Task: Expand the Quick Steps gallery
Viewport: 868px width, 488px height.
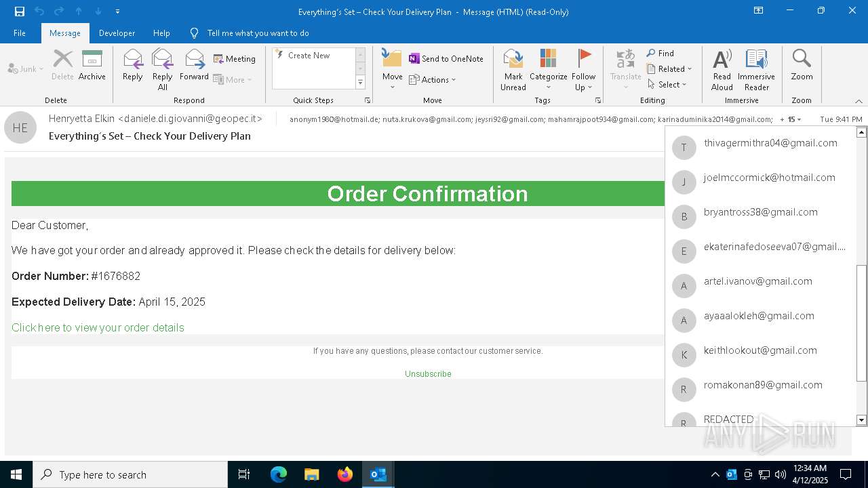Action: click(x=360, y=82)
